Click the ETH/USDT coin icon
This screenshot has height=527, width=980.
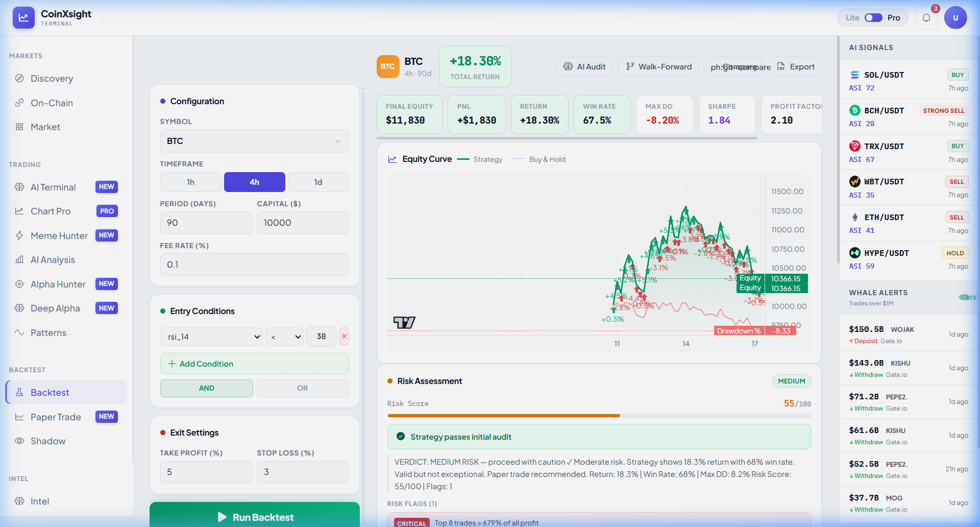(x=854, y=217)
